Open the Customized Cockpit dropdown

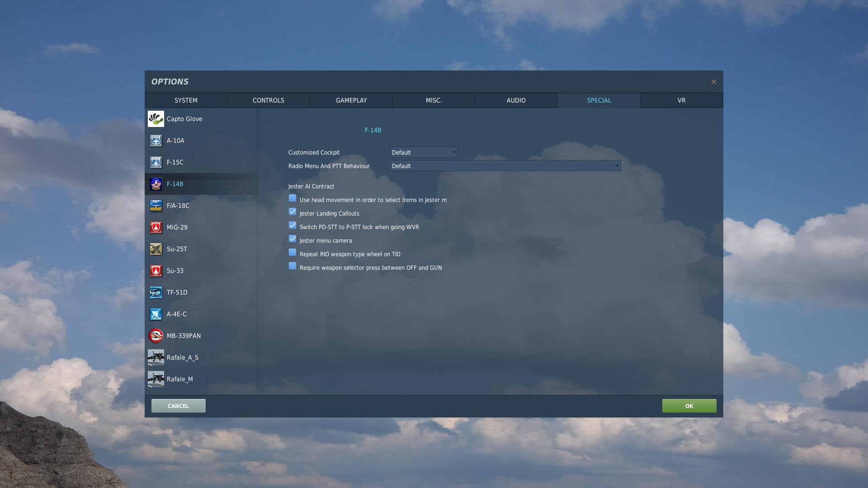424,152
